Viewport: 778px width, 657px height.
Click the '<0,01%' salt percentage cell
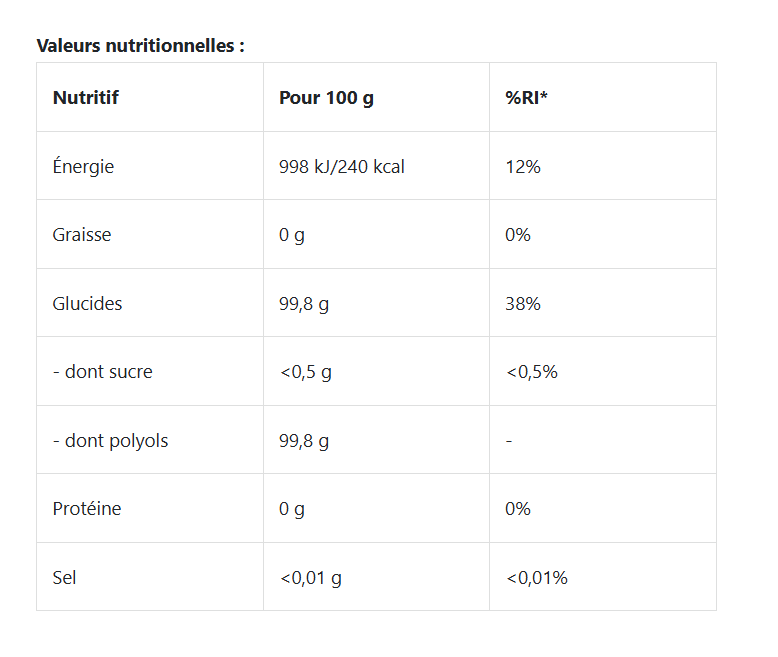(536, 578)
